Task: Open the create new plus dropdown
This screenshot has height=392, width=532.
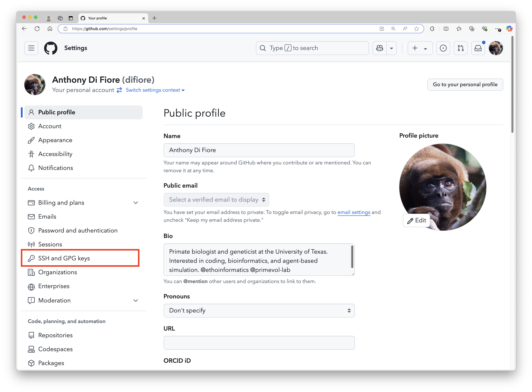Action: (420, 48)
